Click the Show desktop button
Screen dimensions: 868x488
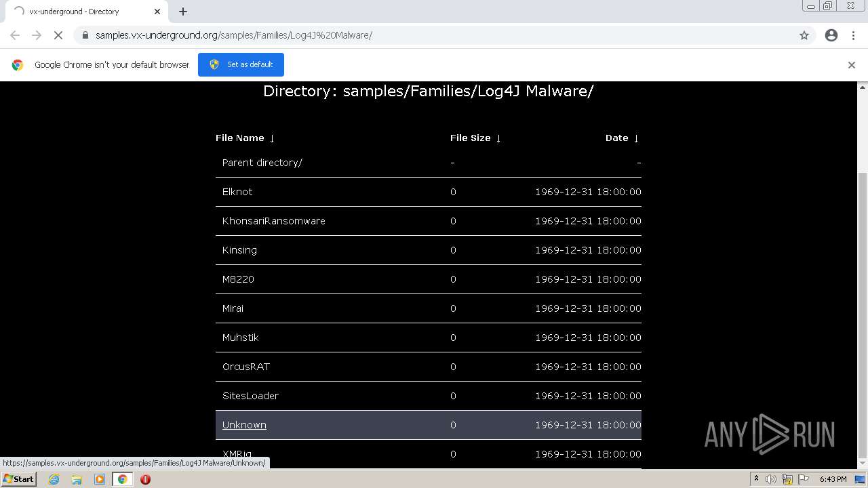[861, 479]
